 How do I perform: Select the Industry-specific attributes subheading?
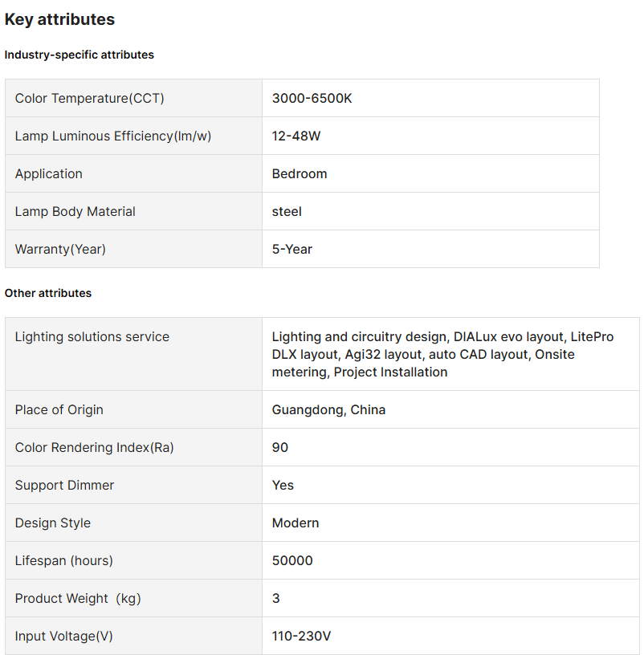pos(79,55)
